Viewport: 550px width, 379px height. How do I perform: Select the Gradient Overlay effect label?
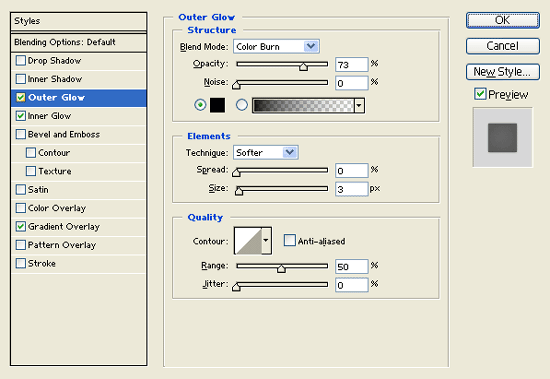click(x=64, y=227)
